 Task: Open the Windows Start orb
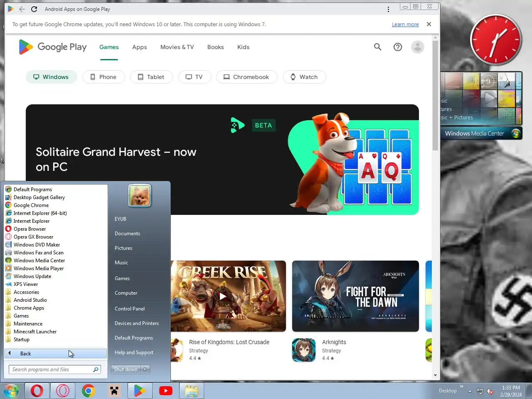pos(11,391)
